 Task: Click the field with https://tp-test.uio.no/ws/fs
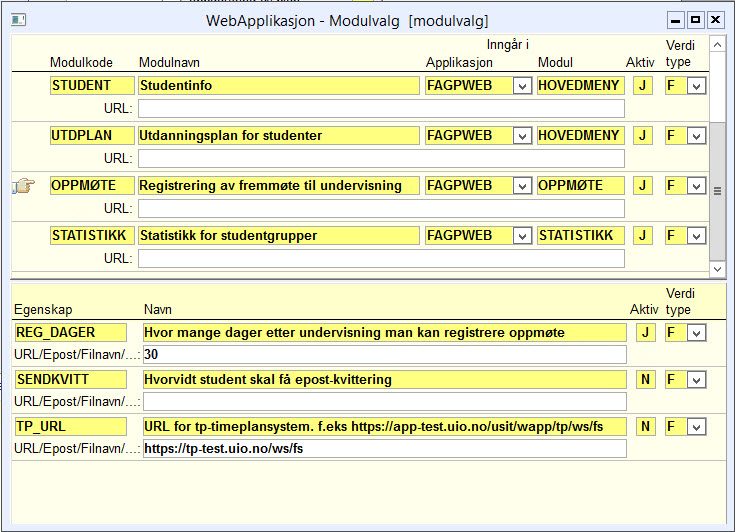click(x=385, y=449)
